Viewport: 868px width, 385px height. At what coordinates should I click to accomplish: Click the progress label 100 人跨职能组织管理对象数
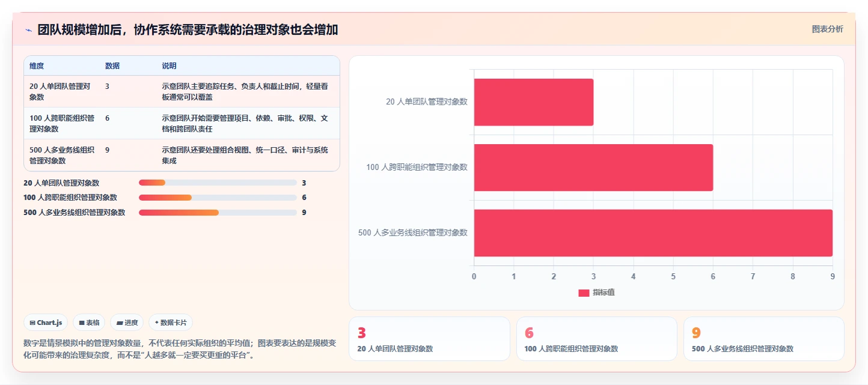[70, 198]
